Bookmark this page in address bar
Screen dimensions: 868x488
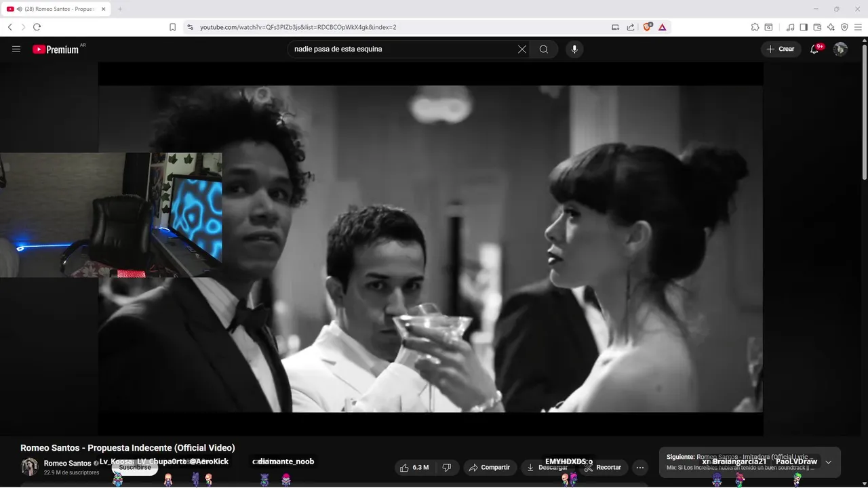coord(172,27)
